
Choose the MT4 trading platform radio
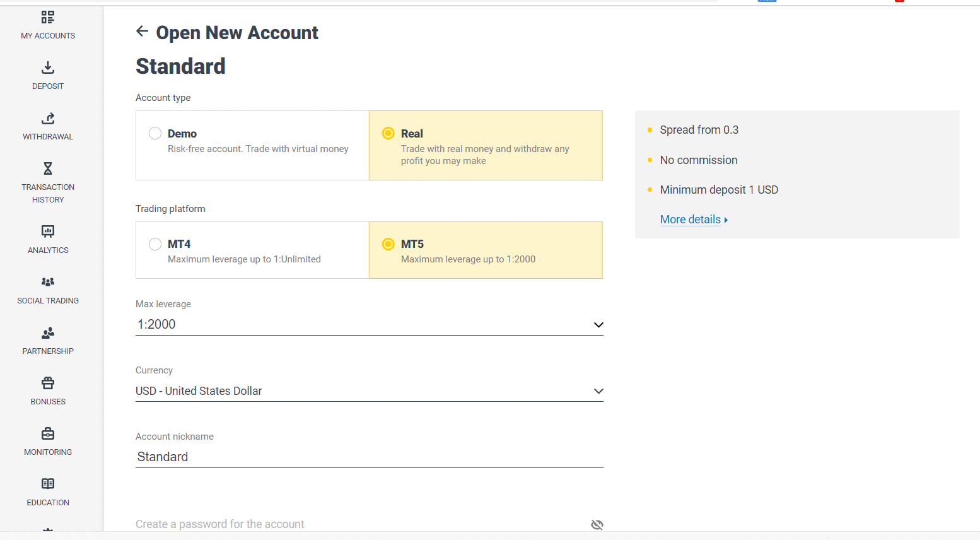click(155, 244)
